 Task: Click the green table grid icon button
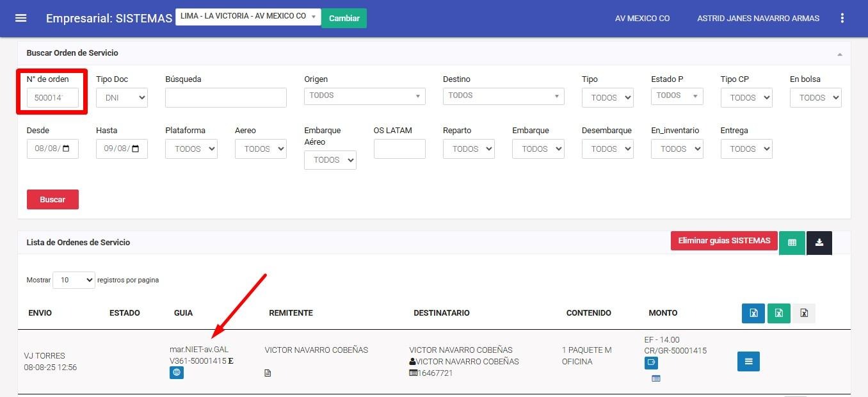pyautogui.click(x=792, y=243)
